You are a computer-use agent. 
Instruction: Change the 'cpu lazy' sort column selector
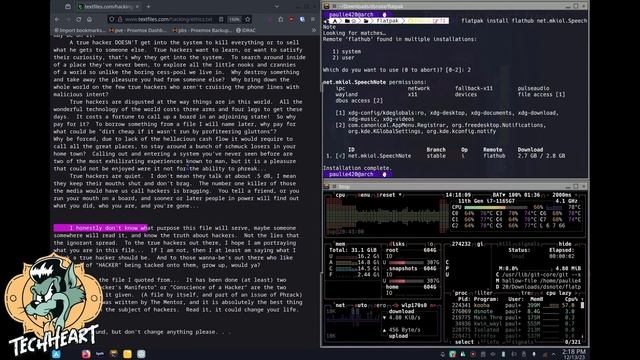click(558, 293)
